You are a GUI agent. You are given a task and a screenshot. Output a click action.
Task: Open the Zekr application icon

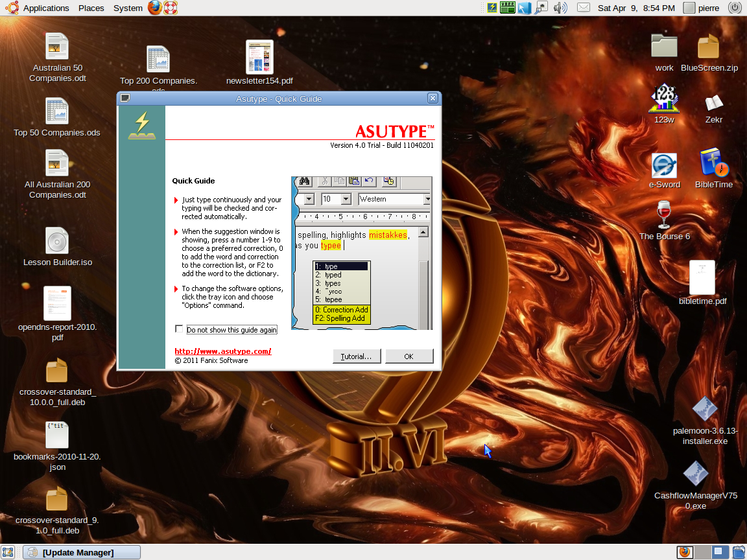click(713, 104)
